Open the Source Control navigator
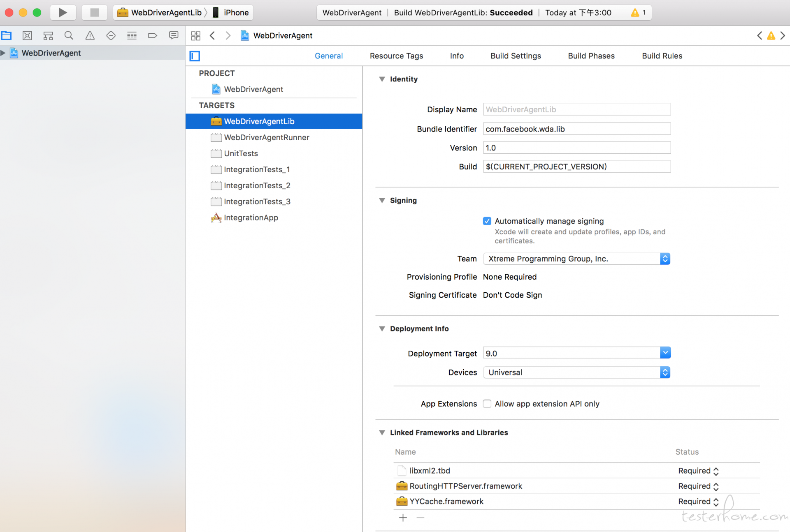 point(27,35)
